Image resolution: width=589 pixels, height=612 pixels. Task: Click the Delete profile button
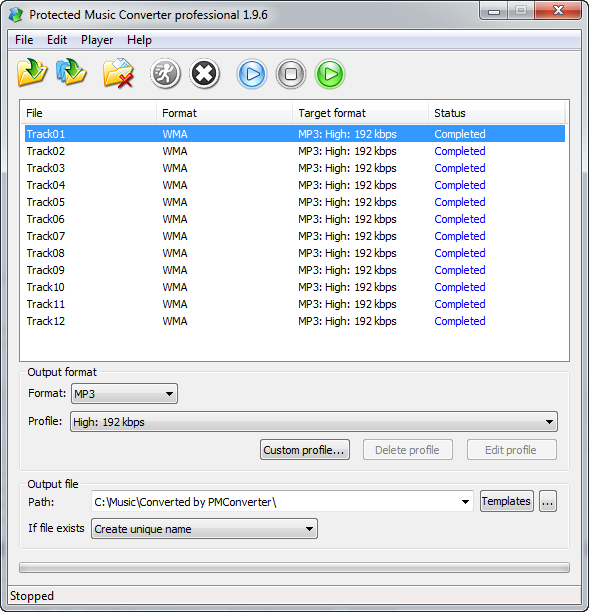[x=407, y=450]
